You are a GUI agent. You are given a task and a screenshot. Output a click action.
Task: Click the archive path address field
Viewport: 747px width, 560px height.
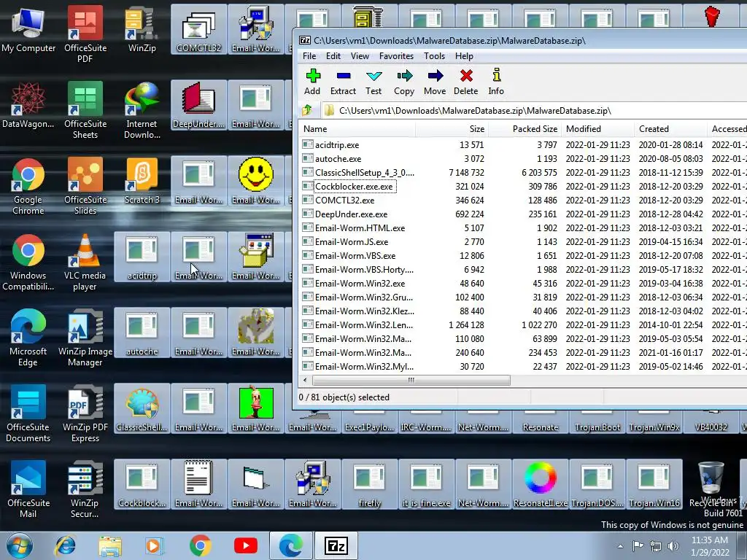(x=533, y=111)
